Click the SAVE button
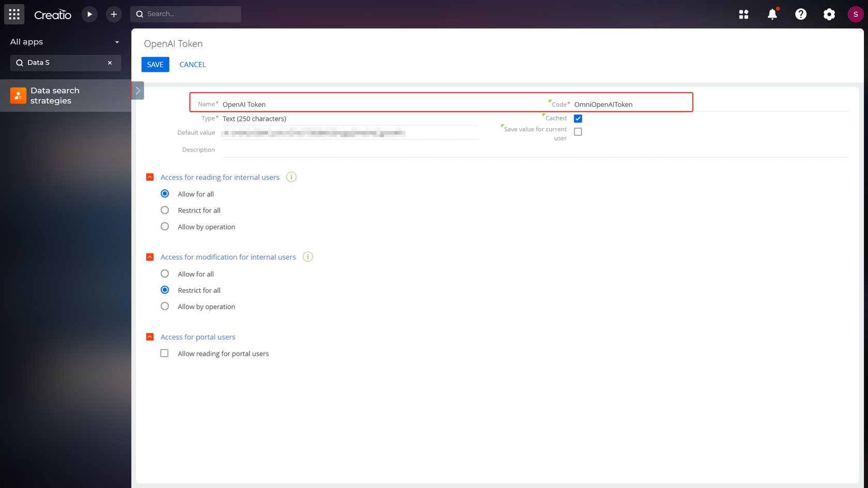This screenshot has height=488, width=868. (x=155, y=64)
